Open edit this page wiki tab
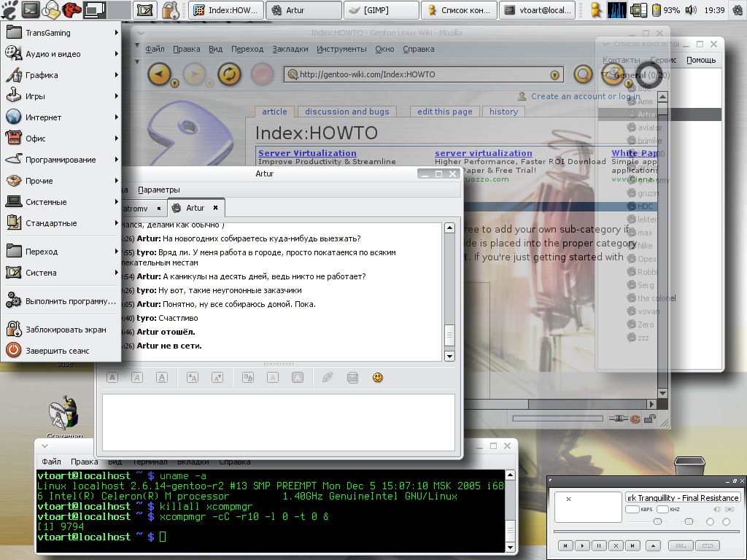The width and height of the screenshot is (747, 560). click(444, 112)
